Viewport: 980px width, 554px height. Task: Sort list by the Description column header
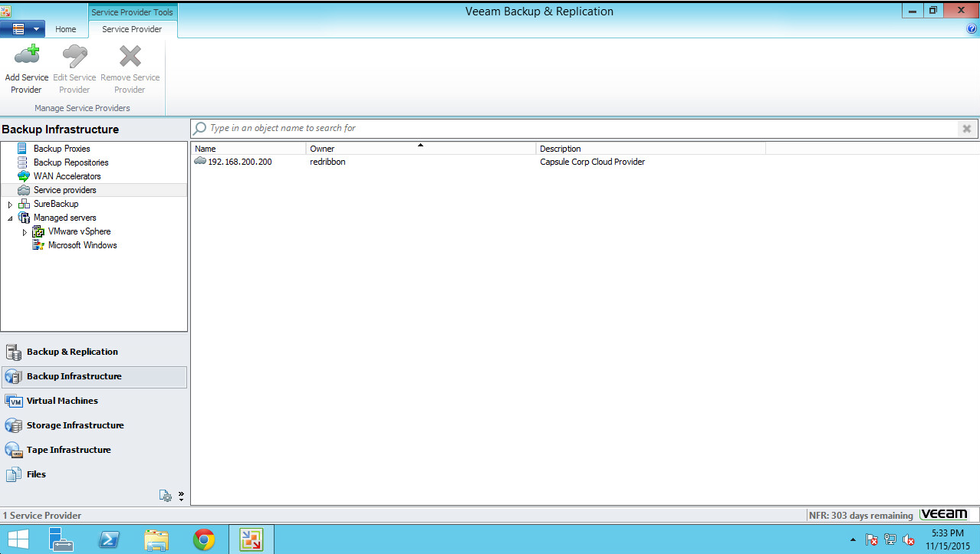(x=651, y=149)
